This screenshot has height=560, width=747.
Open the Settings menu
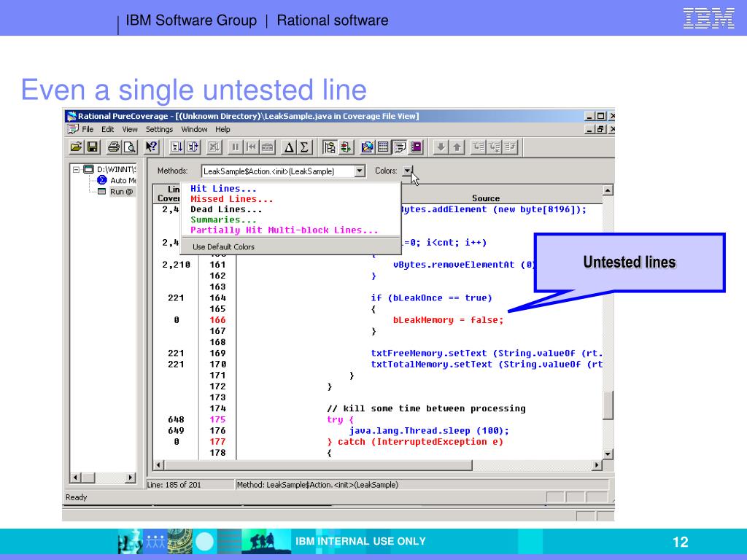pyautogui.click(x=159, y=129)
